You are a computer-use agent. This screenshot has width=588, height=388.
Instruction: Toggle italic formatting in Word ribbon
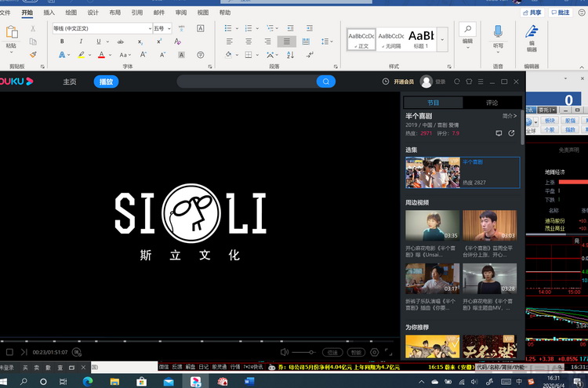click(81, 42)
